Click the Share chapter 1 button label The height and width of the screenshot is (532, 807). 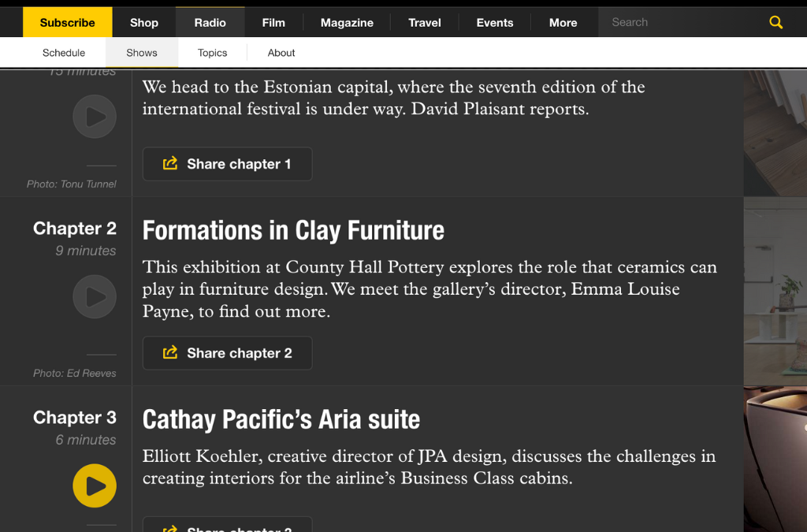tap(239, 164)
